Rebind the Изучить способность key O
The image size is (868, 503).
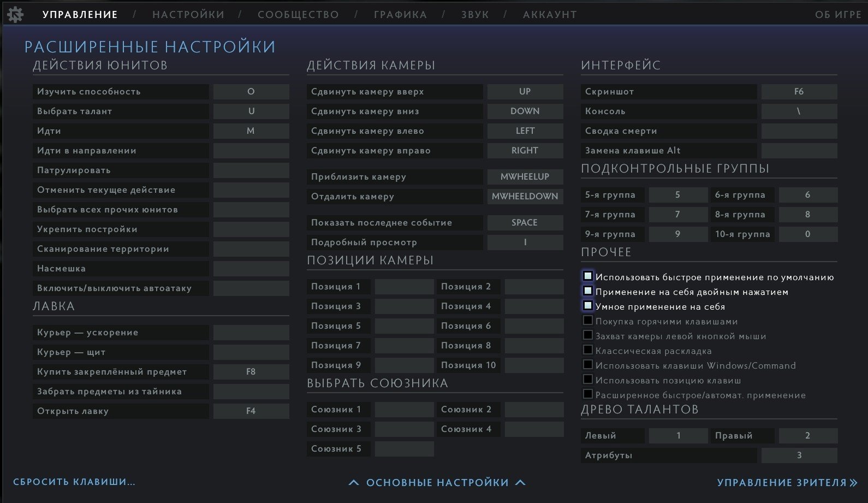pos(251,92)
